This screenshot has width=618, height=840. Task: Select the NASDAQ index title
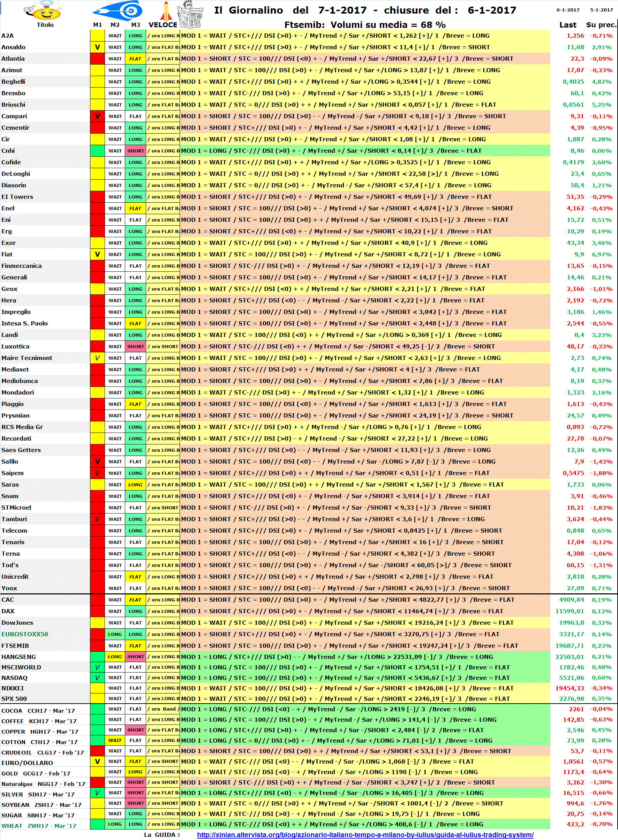click(15, 677)
